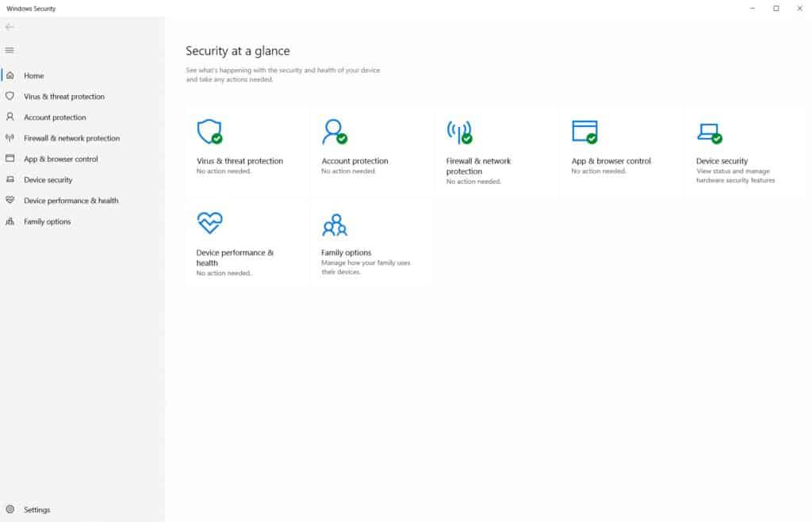Click the Home house icon in sidebar
Image resolution: width=812 pixels, height=522 pixels.
[x=10, y=75]
